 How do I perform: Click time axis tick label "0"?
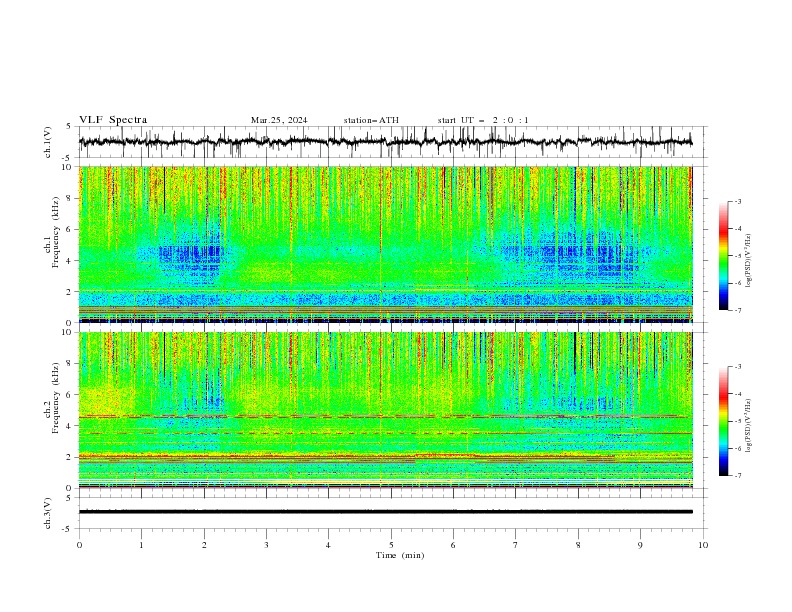pyautogui.click(x=79, y=545)
